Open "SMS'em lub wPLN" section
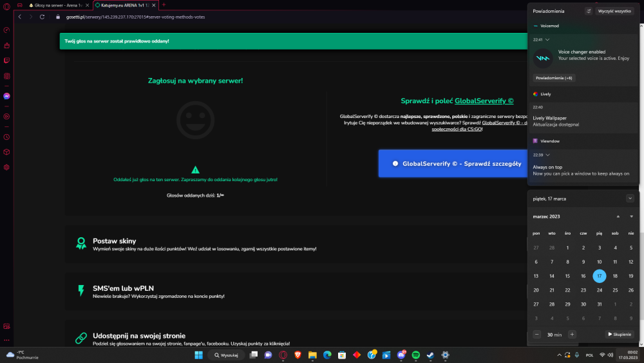The width and height of the screenshot is (644, 363). pyautogui.click(x=296, y=291)
